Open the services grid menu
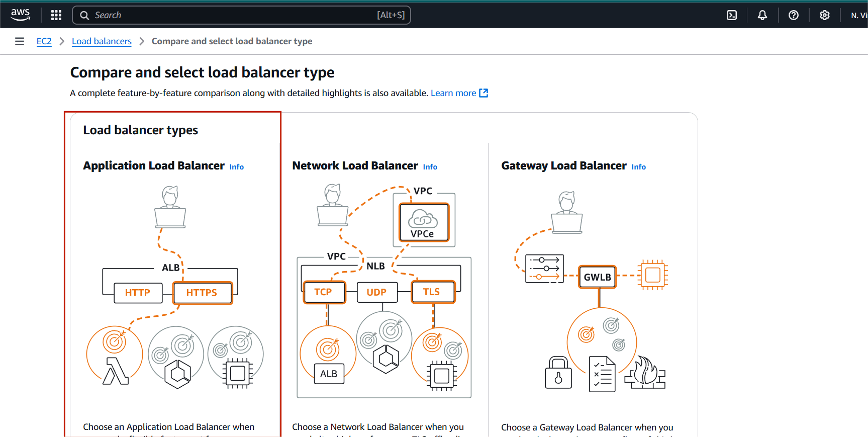The height and width of the screenshot is (437, 868). [56, 15]
